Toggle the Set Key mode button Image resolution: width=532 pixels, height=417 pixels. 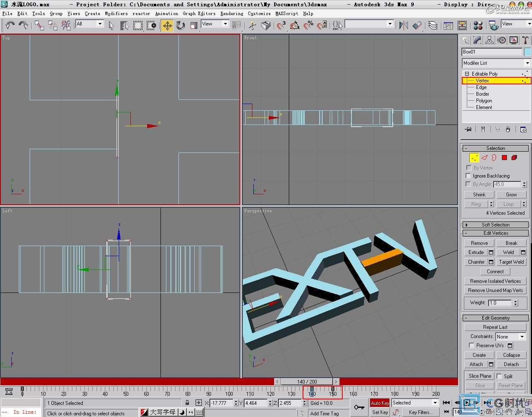click(379, 412)
